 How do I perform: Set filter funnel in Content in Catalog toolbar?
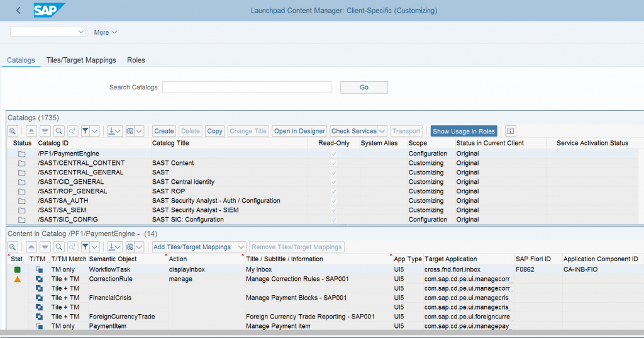(86, 247)
